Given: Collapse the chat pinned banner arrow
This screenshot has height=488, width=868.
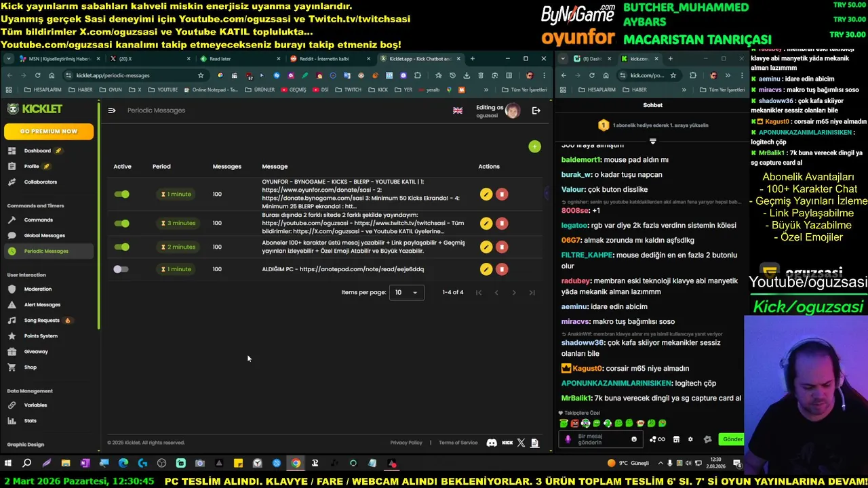Looking at the screenshot, I should [652, 141].
